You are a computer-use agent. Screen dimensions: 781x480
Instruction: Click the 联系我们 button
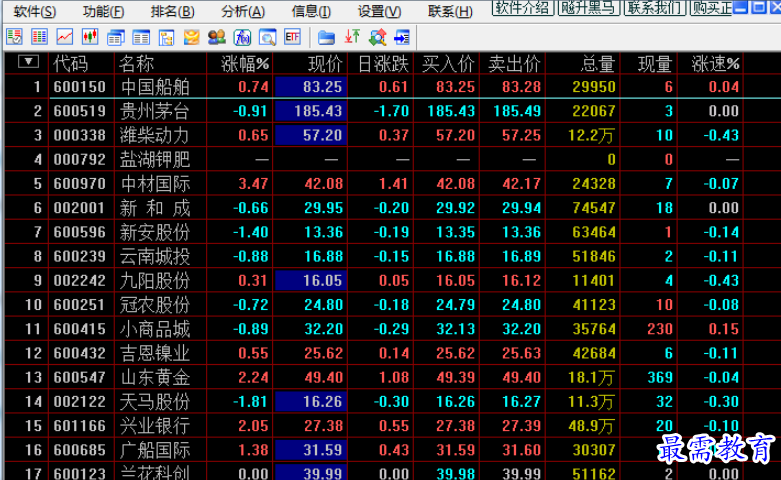pos(655,7)
